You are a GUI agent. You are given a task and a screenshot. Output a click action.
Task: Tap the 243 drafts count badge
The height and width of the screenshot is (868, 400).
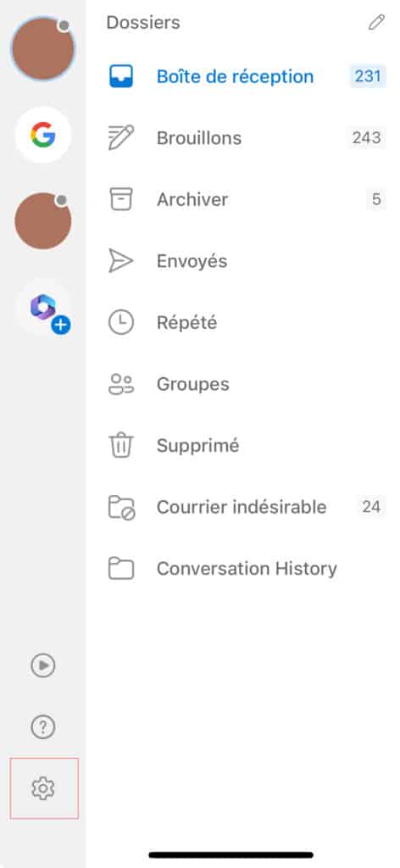pyautogui.click(x=367, y=138)
